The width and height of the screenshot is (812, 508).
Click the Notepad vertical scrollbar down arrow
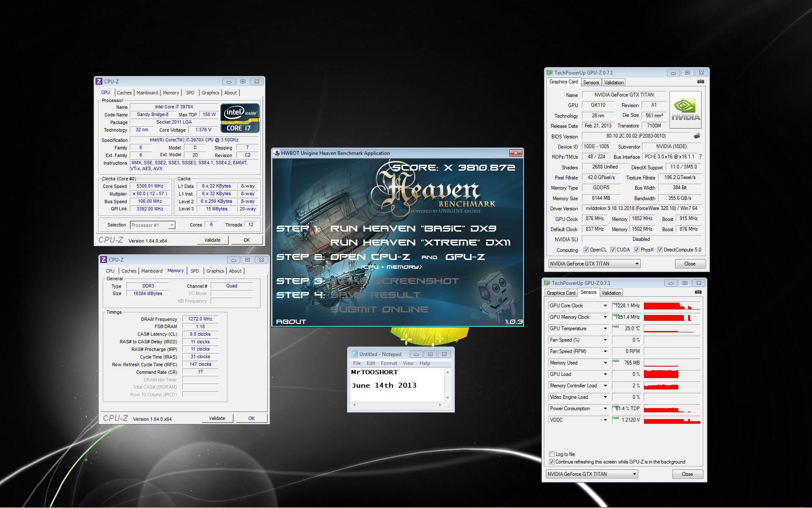click(x=447, y=398)
